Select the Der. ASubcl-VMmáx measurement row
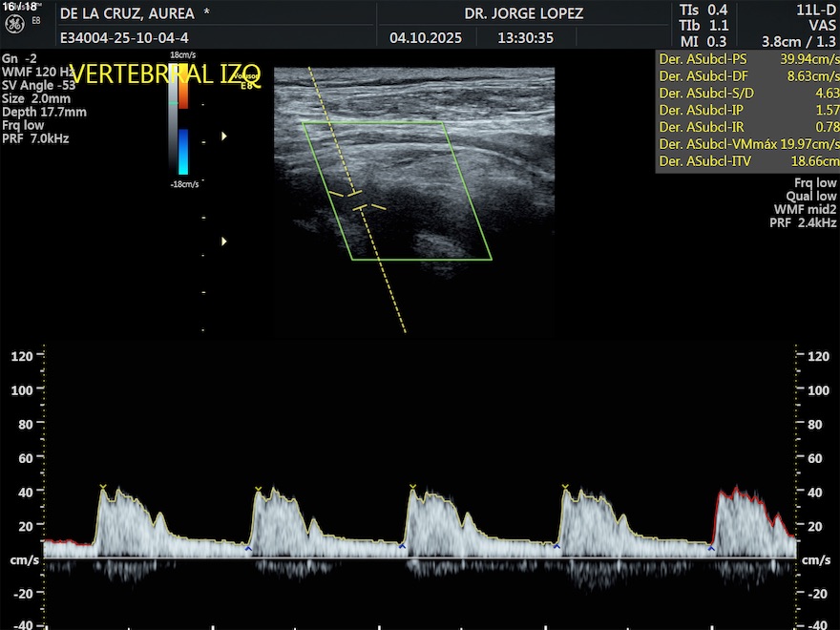 748,144
